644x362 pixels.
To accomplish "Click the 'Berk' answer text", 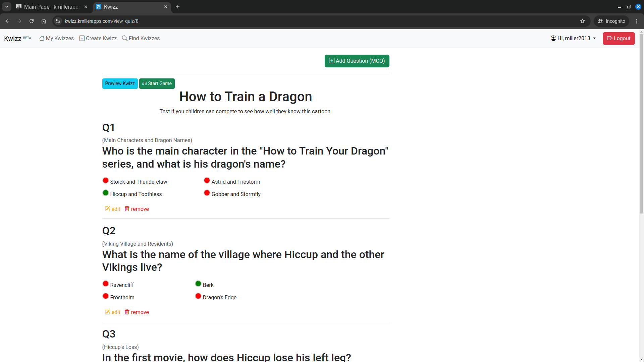I will coord(208,285).
